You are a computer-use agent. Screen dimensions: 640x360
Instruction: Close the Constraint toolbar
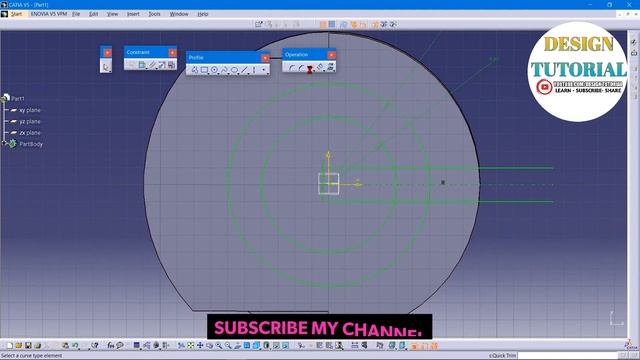172,52
